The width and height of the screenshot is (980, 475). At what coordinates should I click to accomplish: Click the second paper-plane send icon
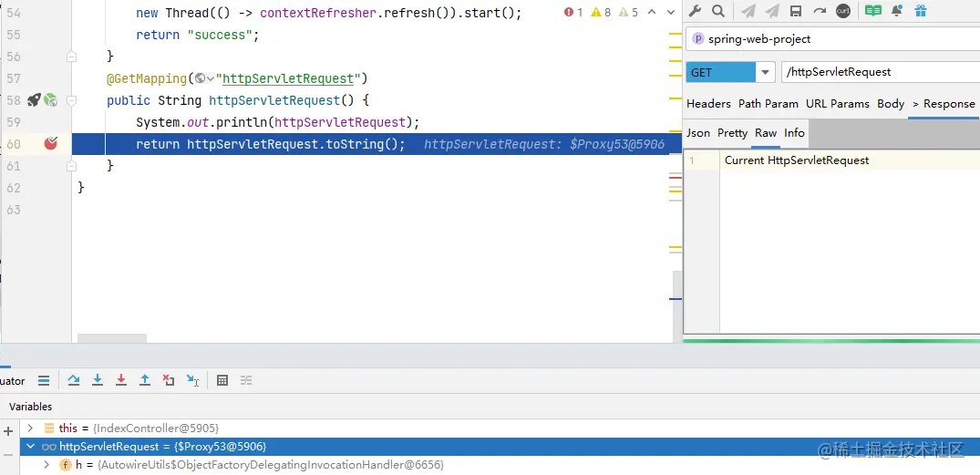[772, 11]
